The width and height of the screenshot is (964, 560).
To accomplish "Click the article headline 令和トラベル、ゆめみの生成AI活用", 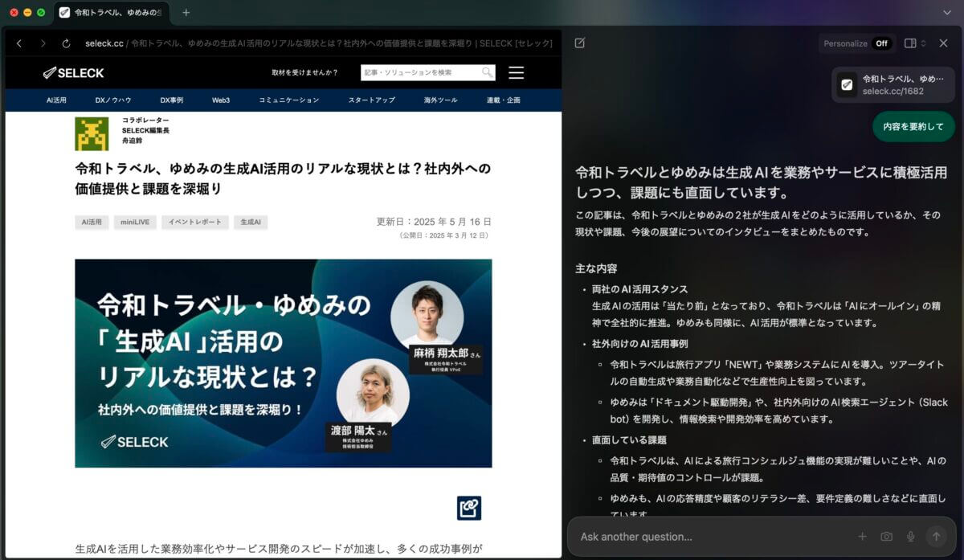I will pyautogui.click(x=284, y=178).
